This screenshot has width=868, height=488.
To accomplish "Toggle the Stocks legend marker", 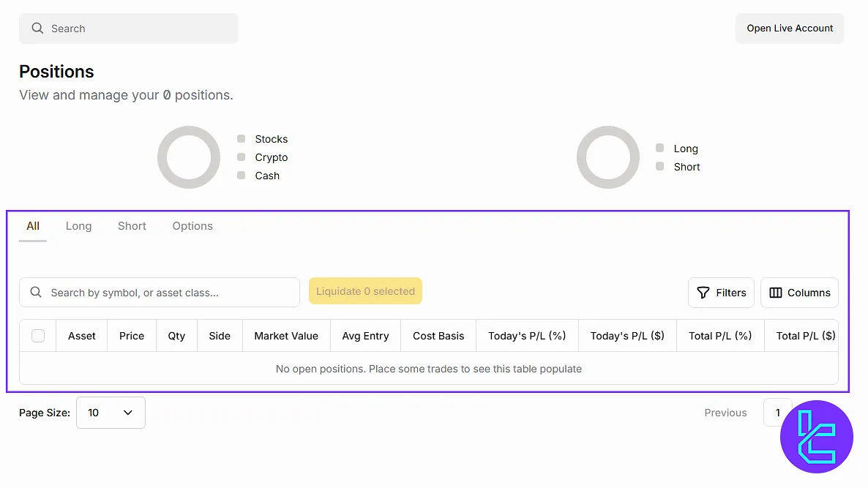I will (x=242, y=139).
